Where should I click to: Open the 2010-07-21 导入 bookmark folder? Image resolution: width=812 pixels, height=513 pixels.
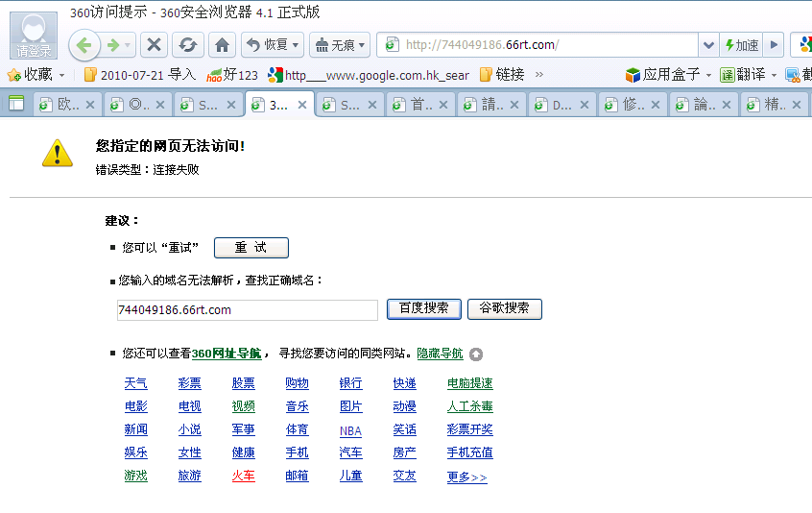click(x=140, y=75)
